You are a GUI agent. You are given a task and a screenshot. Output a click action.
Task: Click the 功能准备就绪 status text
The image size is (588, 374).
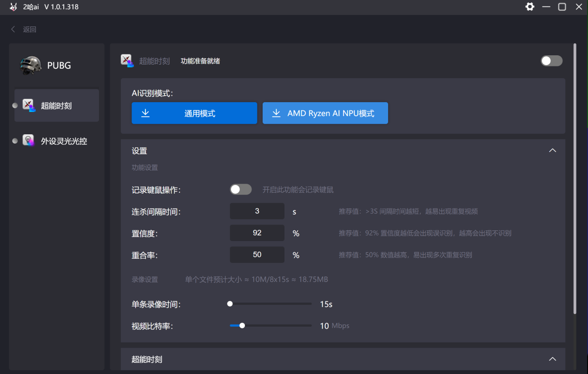pyautogui.click(x=200, y=61)
